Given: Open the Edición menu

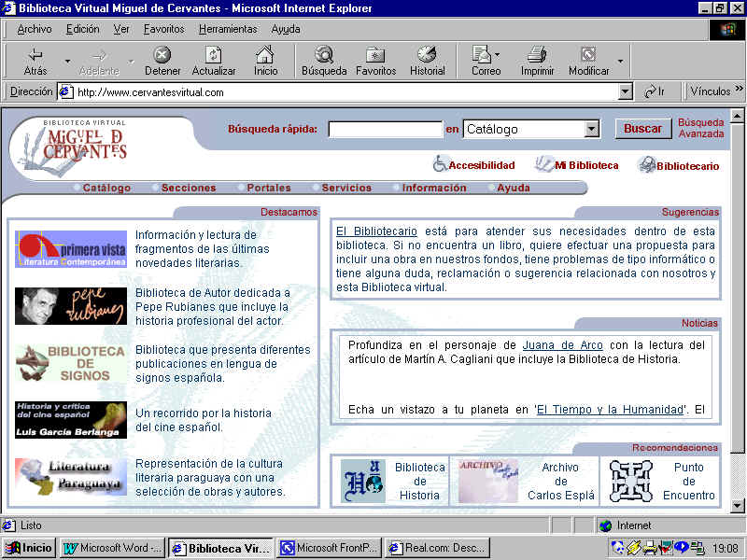Looking at the screenshot, I should pos(83,30).
